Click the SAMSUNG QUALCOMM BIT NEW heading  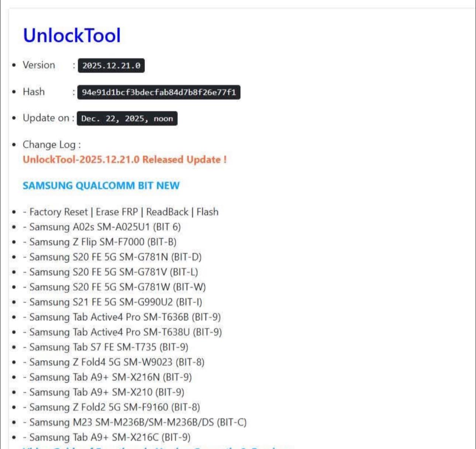coord(101,185)
